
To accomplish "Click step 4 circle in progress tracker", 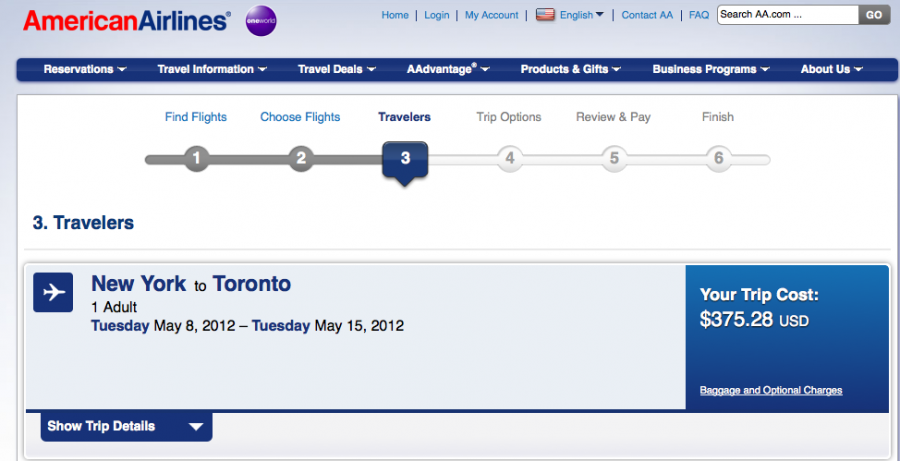I will tap(510, 158).
